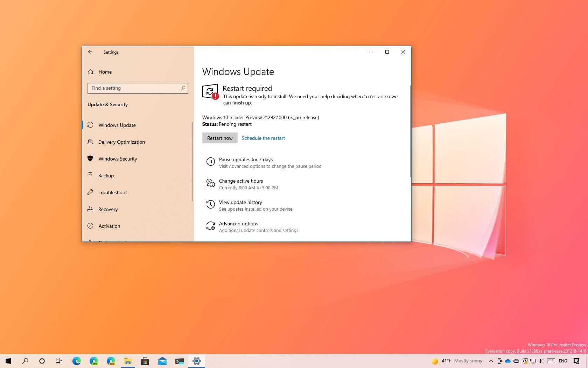The image size is (588, 368).
Task: Return Home in Settings sidebar
Action: click(105, 72)
